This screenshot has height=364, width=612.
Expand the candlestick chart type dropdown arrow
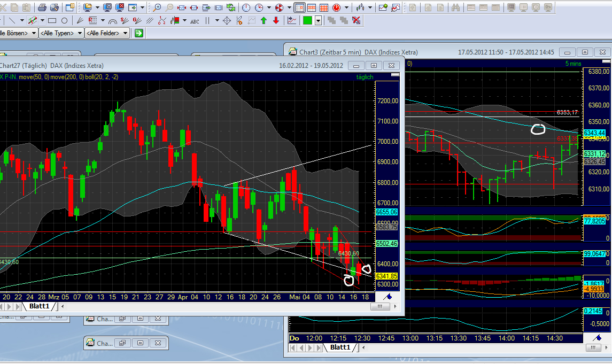click(370, 7)
